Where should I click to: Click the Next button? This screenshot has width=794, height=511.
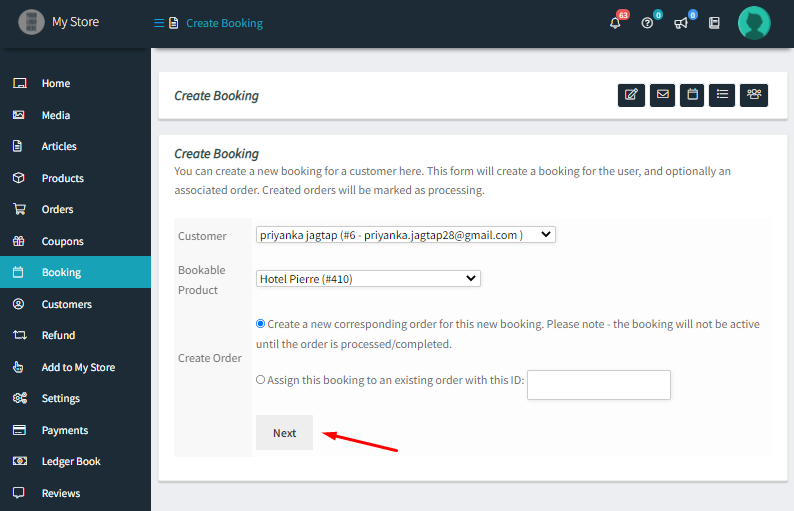(285, 433)
